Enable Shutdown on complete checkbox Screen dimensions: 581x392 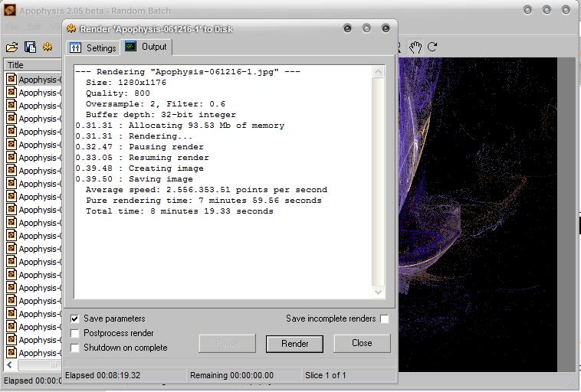pos(75,348)
